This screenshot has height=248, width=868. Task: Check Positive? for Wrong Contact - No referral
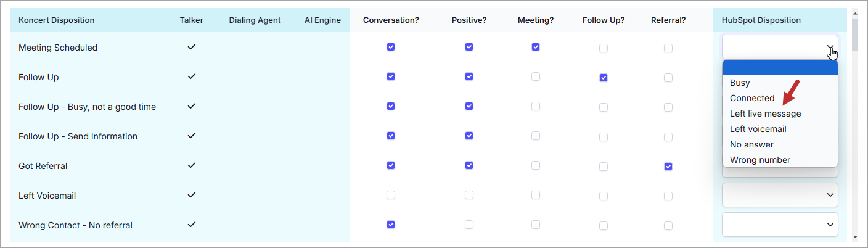tap(469, 225)
